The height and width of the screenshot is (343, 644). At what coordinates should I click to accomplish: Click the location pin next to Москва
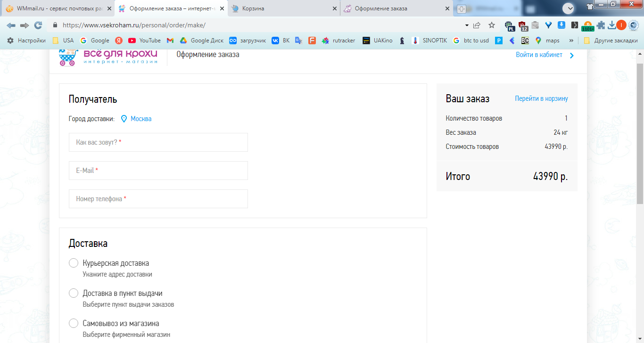coord(124,119)
